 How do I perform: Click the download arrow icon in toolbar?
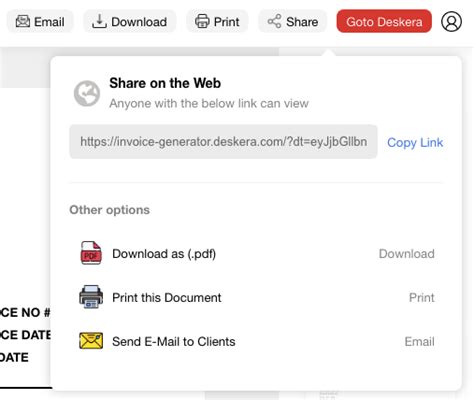[x=99, y=22]
